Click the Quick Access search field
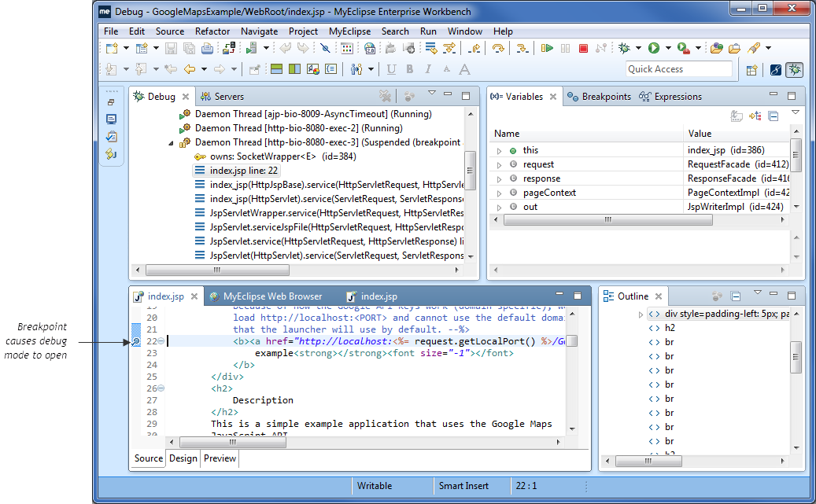Viewport: 816px width, 504px height. (679, 69)
